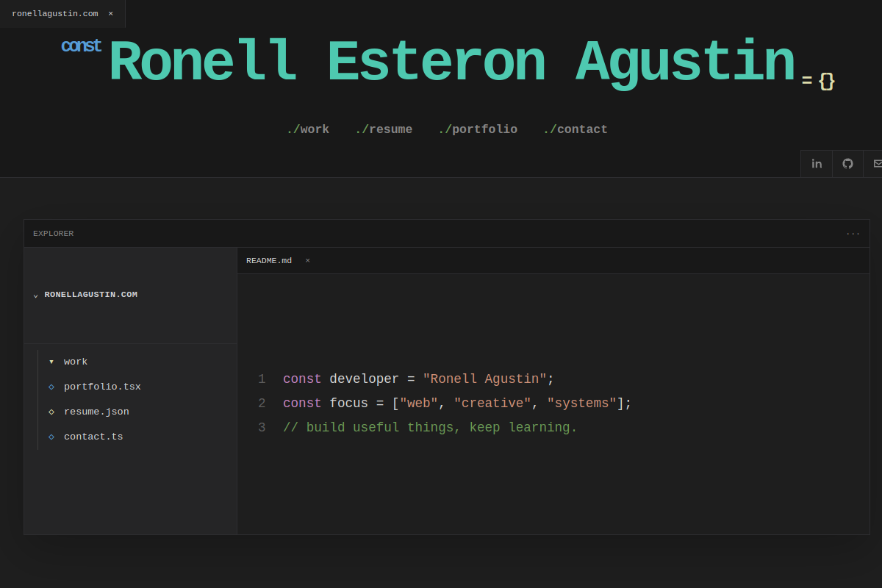Collapse the work folder arrow
Image resolution: width=882 pixels, height=588 pixels.
[51, 362]
